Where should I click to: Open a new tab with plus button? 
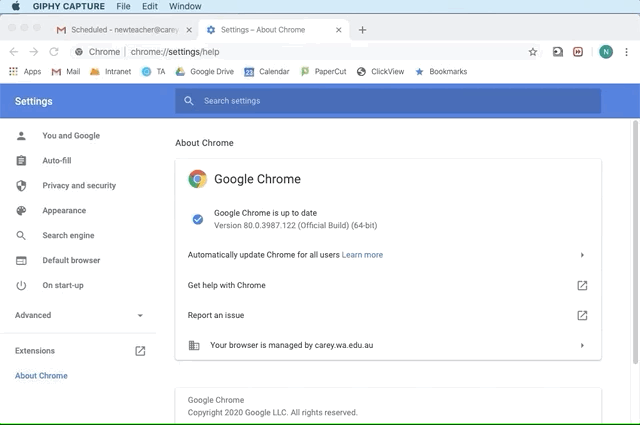tap(362, 30)
